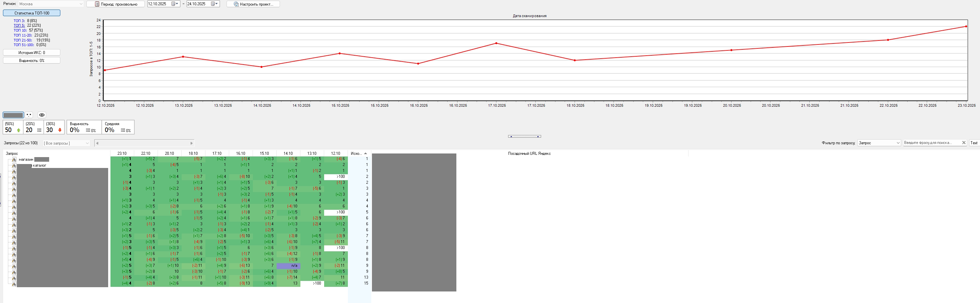Open the calendar dropdown for start date 12.10.2025
The width and height of the screenshot is (980, 303).
[175, 4]
